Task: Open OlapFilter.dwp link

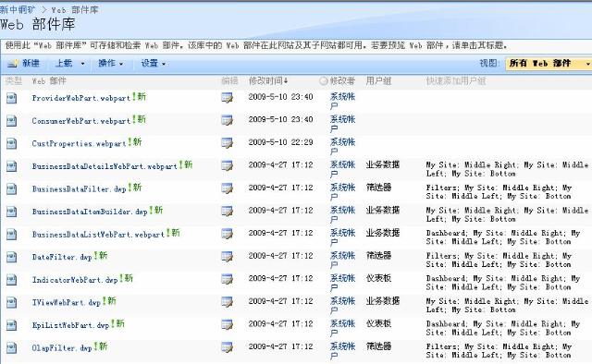Action: point(62,347)
